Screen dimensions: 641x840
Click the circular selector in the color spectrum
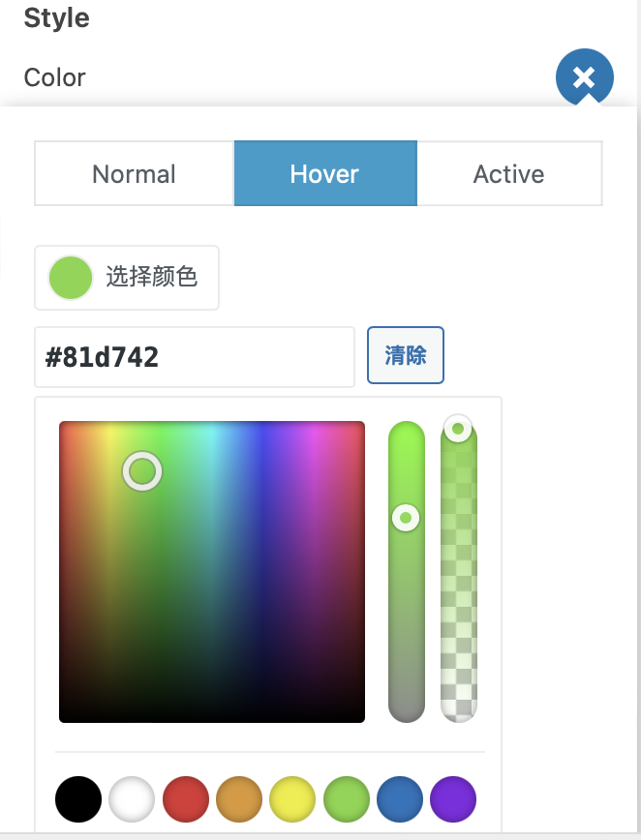click(x=142, y=471)
